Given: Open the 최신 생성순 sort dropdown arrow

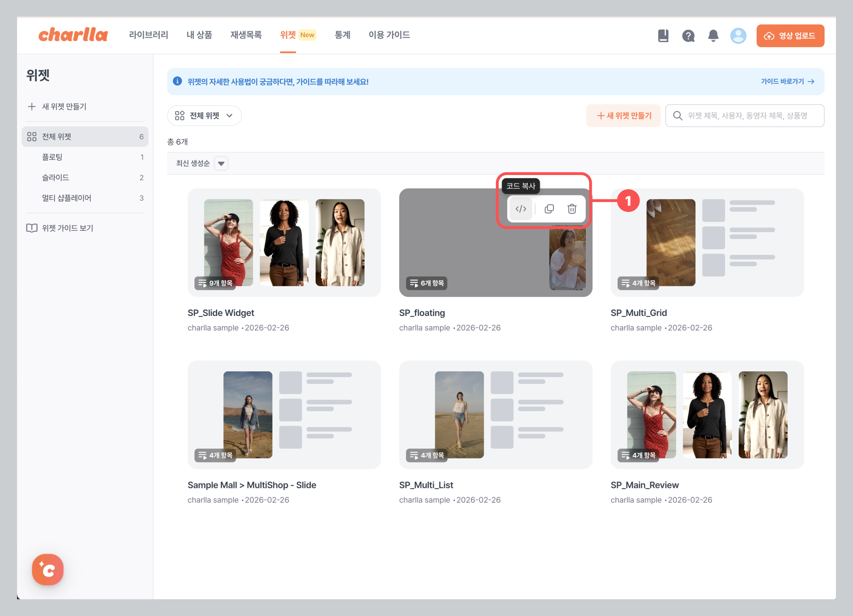Looking at the screenshot, I should pos(221,163).
